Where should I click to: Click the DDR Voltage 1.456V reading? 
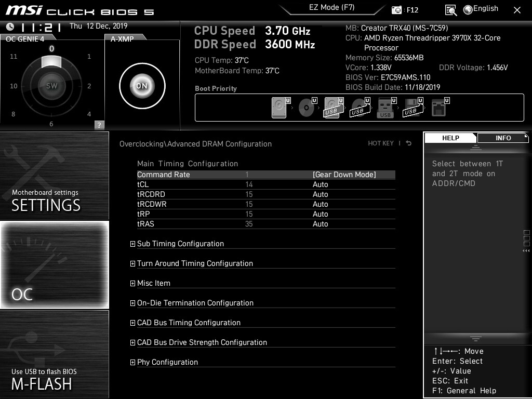tap(473, 68)
